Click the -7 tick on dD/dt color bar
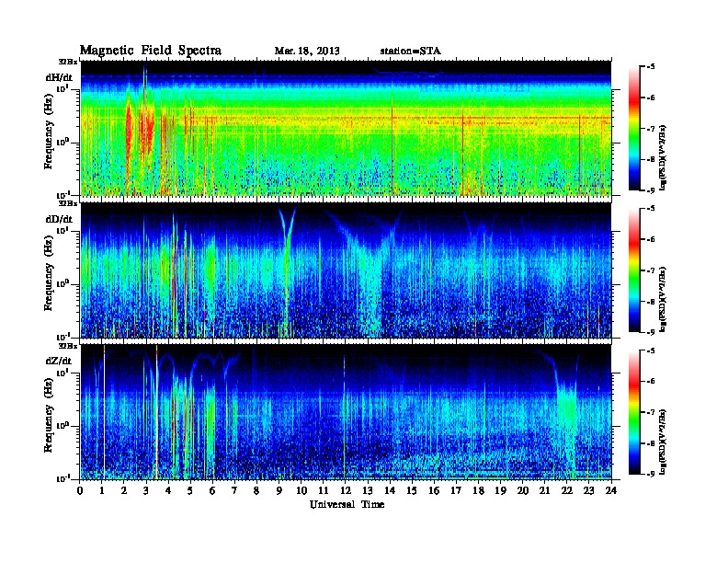728x563 pixels. (x=651, y=270)
